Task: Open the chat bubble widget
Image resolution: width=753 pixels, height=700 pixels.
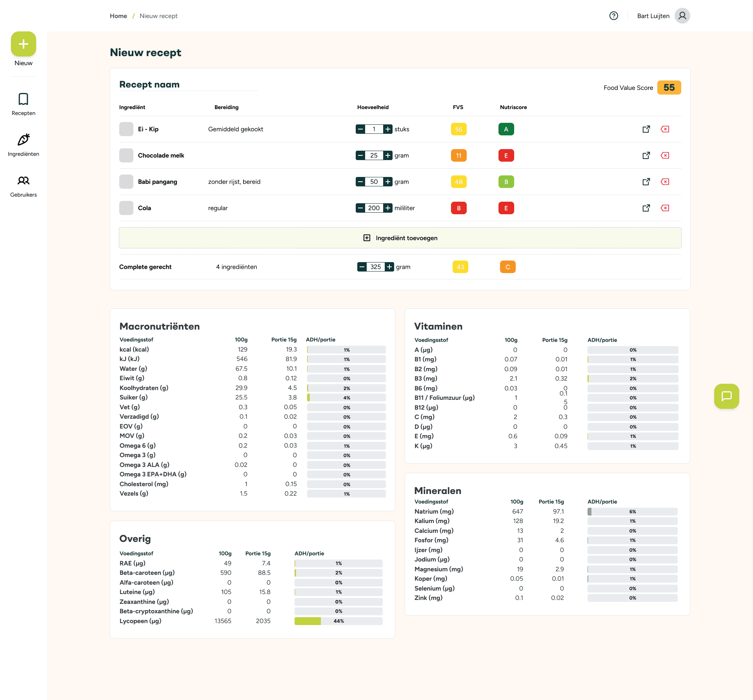Action: [x=726, y=396]
